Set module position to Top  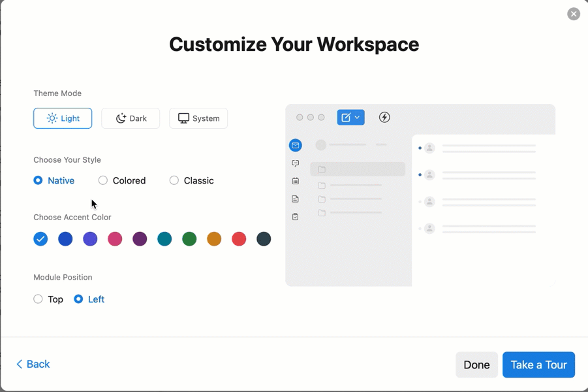tap(38, 299)
